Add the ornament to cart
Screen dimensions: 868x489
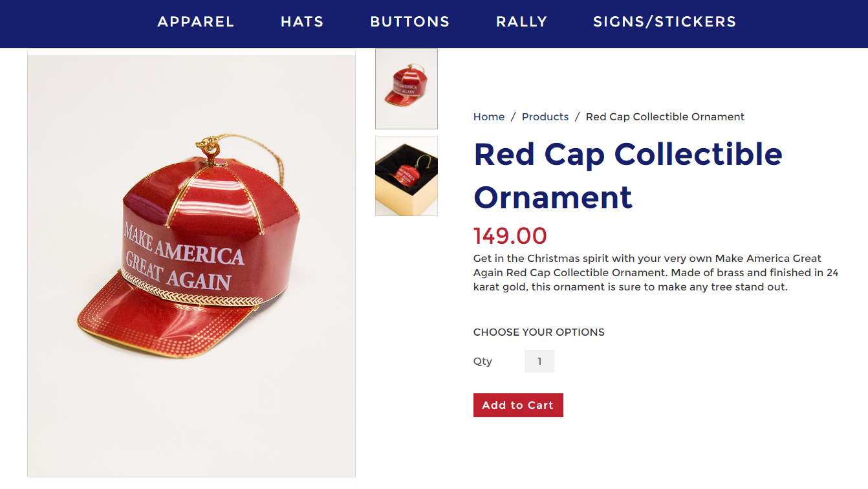click(x=518, y=406)
